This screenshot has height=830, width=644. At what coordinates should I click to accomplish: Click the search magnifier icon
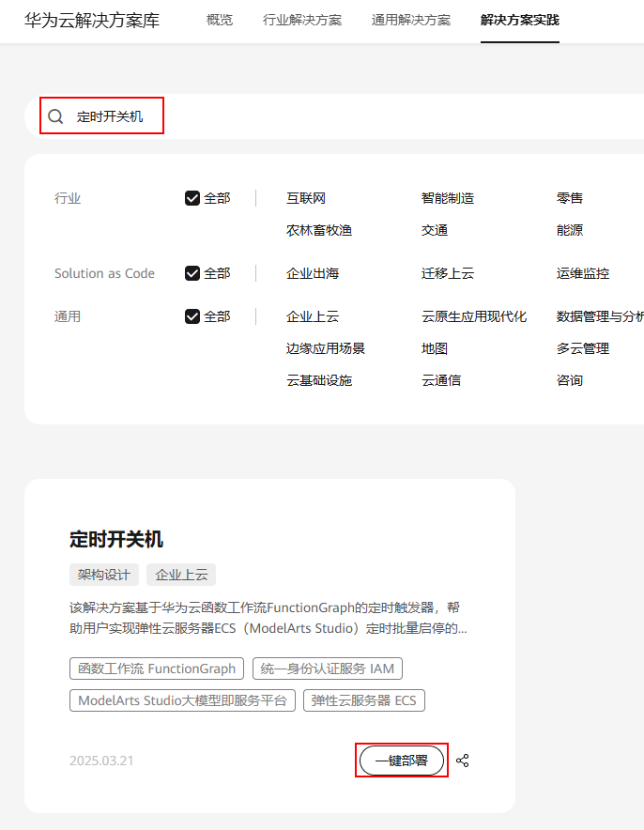pyautogui.click(x=55, y=116)
